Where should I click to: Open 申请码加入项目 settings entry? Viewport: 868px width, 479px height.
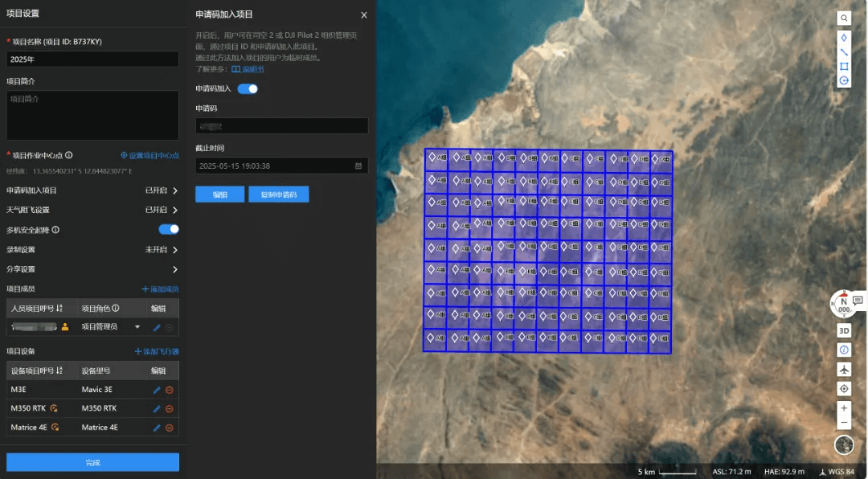[92, 190]
